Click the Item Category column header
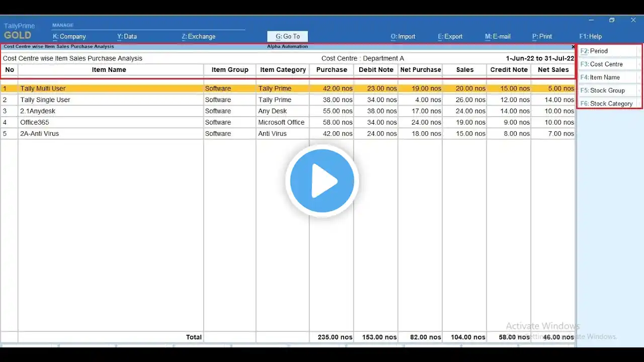 [x=283, y=70]
